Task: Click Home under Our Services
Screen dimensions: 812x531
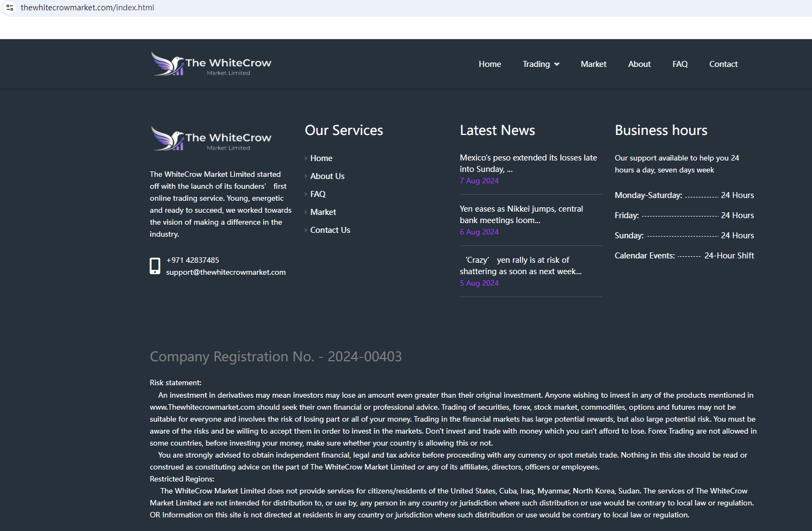Action: point(321,158)
